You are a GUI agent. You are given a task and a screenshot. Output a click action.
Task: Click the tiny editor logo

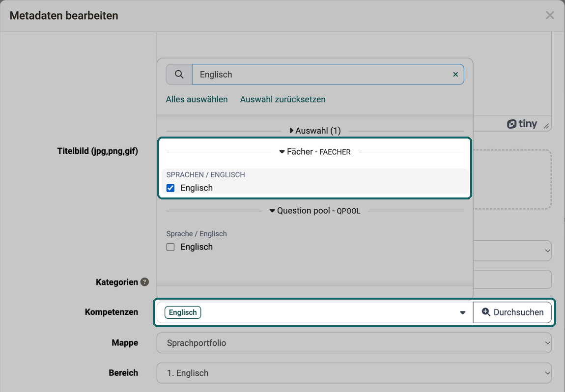(522, 124)
